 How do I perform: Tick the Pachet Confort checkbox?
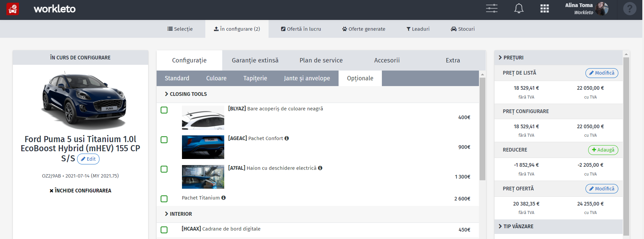pos(164,140)
